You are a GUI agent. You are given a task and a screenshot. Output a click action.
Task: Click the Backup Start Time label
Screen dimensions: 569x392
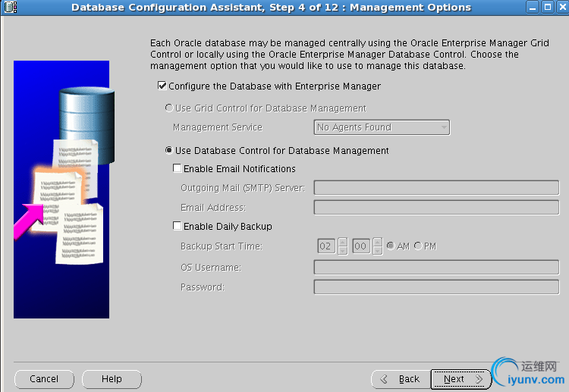click(x=222, y=246)
